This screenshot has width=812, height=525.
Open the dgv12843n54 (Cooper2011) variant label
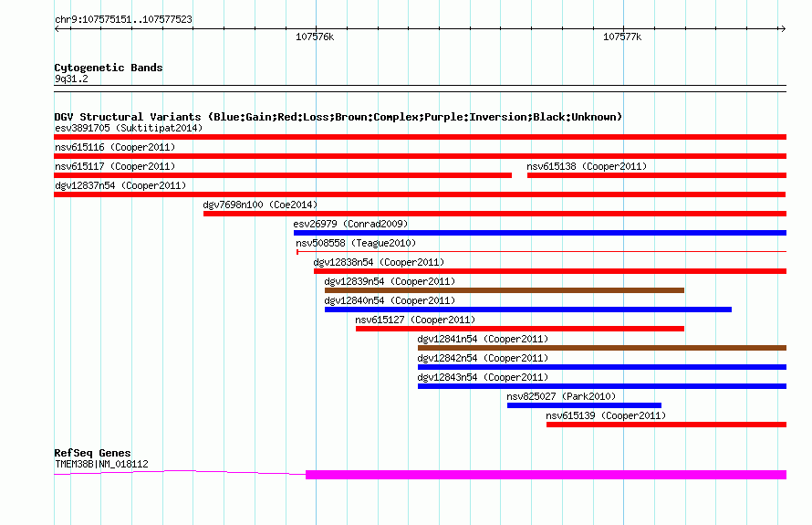pos(483,377)
